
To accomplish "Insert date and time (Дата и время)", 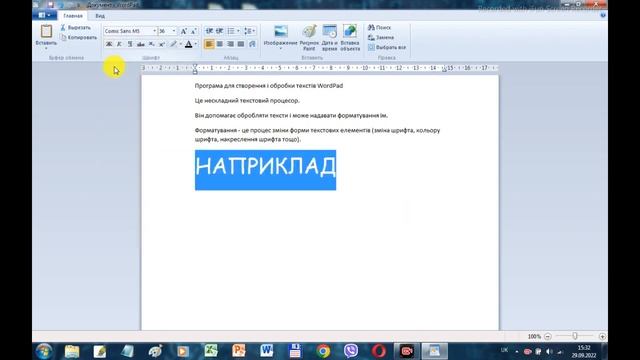I will coord(329,38).
